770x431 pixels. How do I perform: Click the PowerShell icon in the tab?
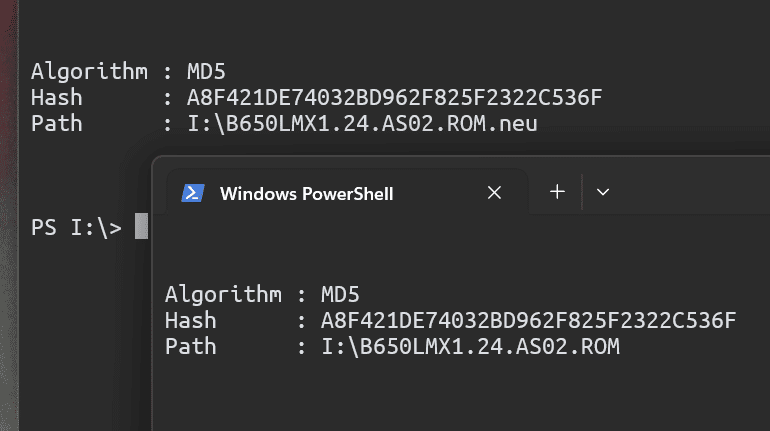(193, 193)
